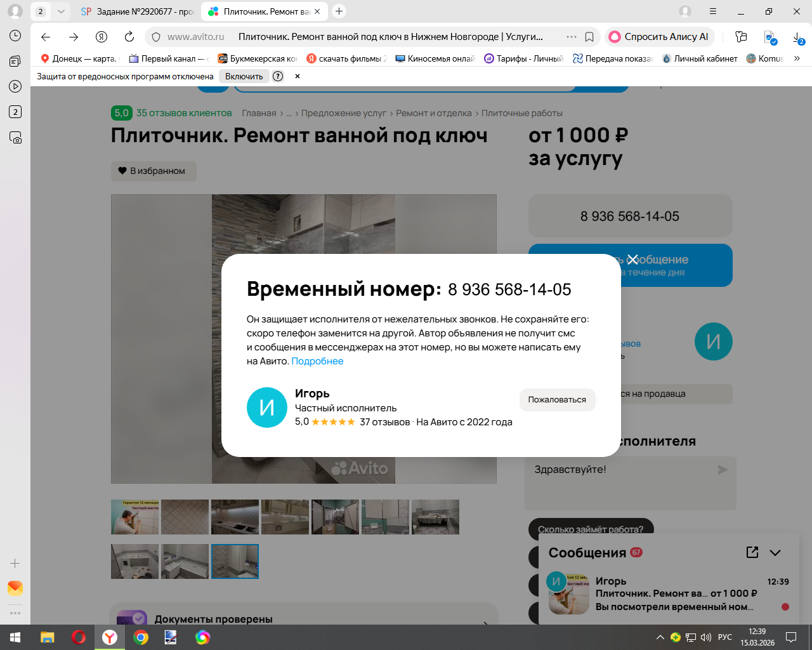Select the Плиточник. Ремонт ванной tab
The width and height of the screenshot is (812, 650).
point(264,11)
